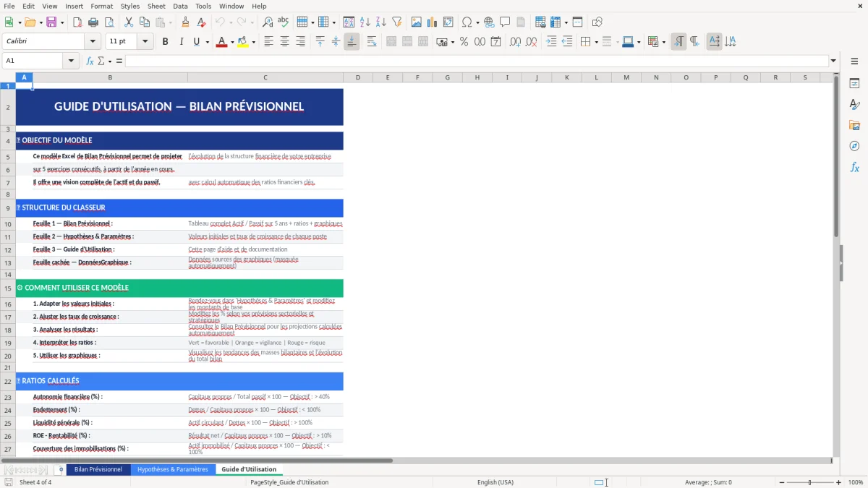
Task: Select the highlighting color swatch
Action: [243, 41]
